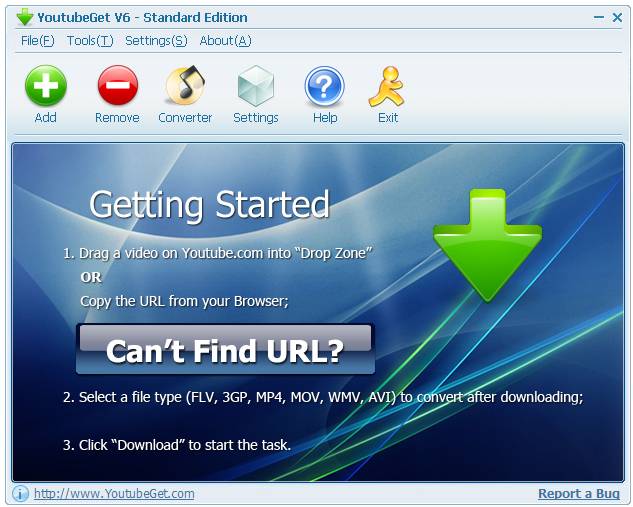Open the Settings(S) menu

(x=156, y=41)
